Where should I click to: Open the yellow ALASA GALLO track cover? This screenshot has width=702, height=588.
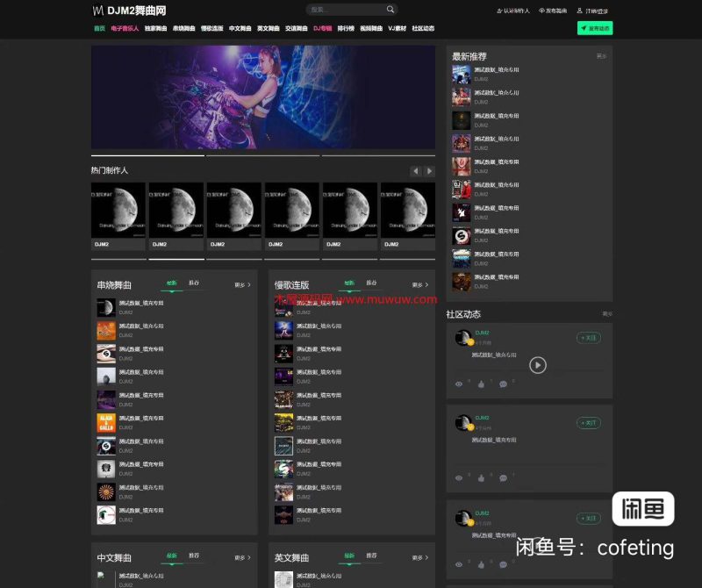(x=106, y=423)
